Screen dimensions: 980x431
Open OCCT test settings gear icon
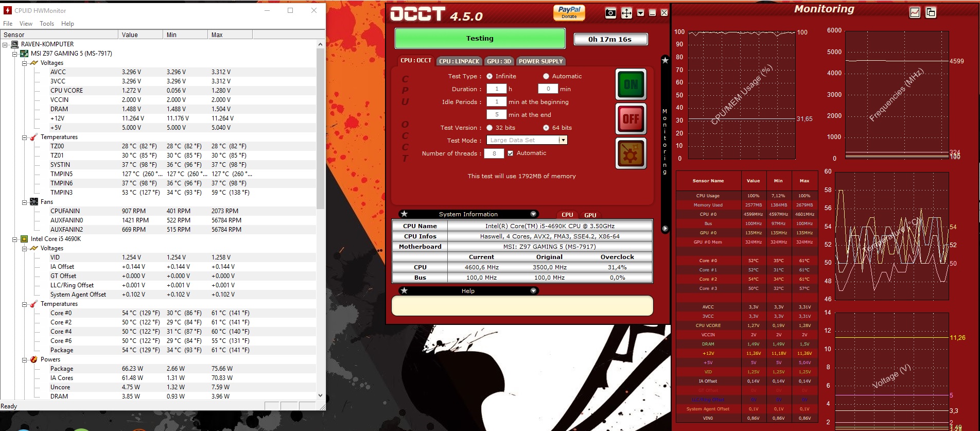coord(631,153)
